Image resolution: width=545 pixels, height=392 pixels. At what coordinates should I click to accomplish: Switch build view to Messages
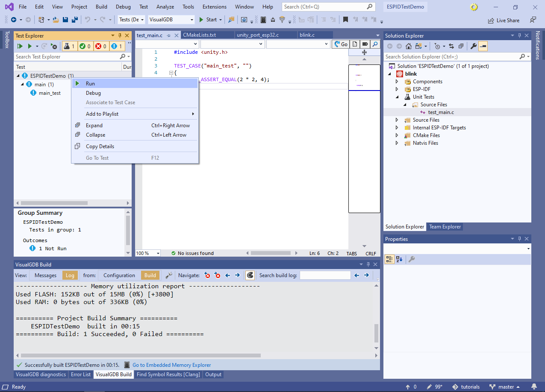click(45, 275)
